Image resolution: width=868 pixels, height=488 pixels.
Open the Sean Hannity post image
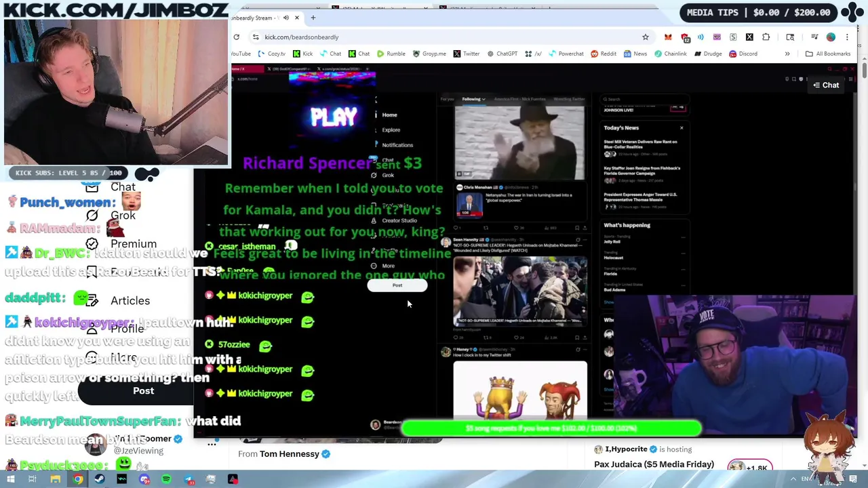tap(520, 291)
